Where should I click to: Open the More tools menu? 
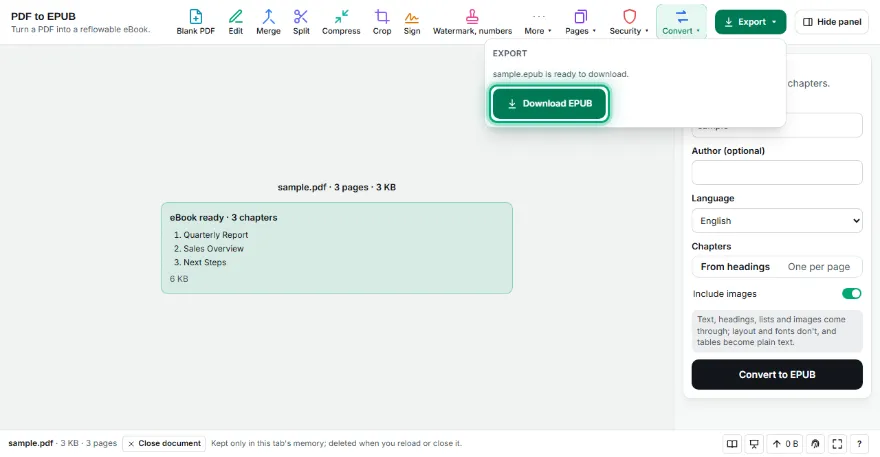click(x=538, y=22)
